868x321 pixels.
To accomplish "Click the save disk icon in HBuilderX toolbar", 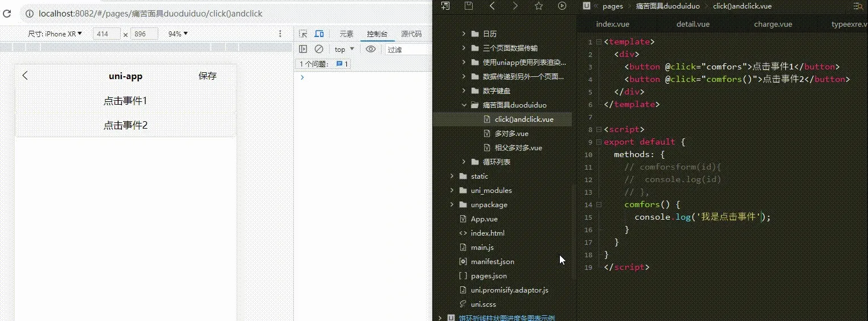I will (x=469, y=6).
